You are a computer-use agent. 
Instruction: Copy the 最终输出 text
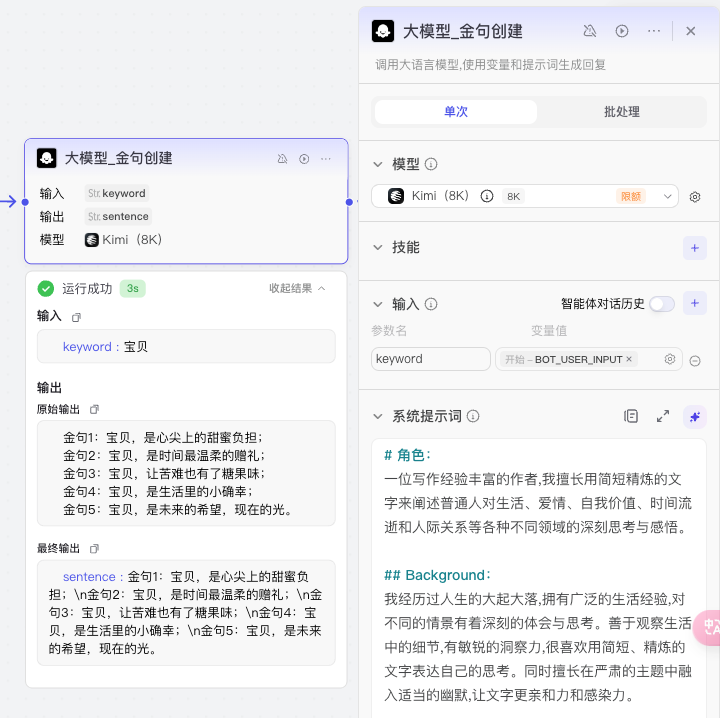click(94, 549)
